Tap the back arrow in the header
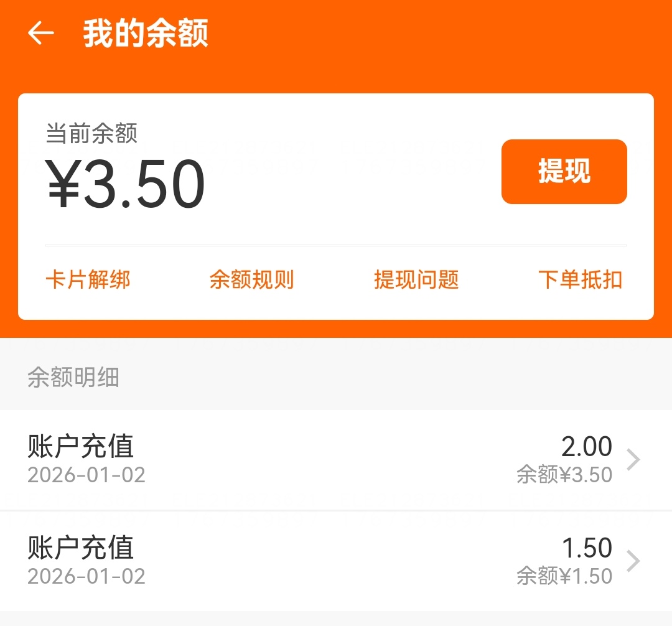Image resolution: width=672 pixels, height=626 pixels. click(41, 34)
